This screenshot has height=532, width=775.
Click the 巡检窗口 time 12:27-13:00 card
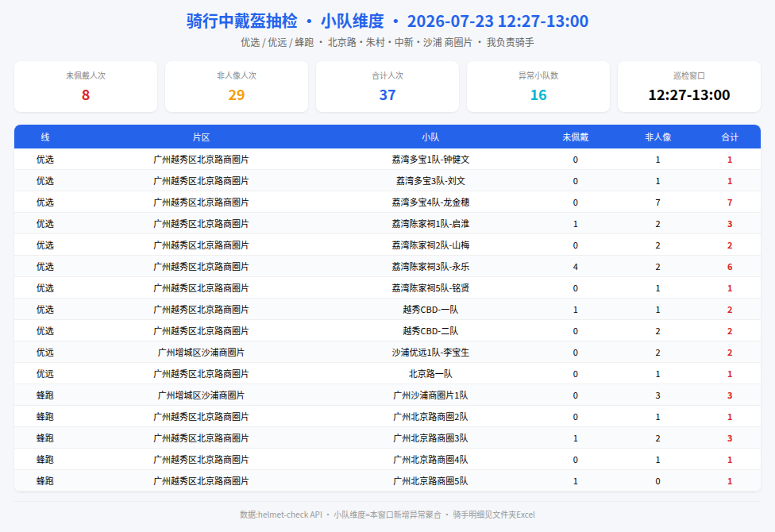click(x=689, y=87)
